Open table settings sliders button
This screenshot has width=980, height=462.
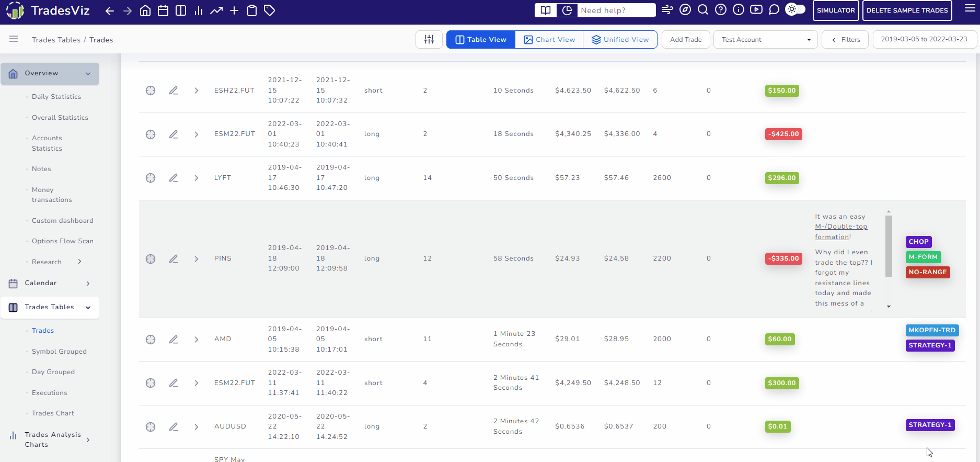coord(429,40)
